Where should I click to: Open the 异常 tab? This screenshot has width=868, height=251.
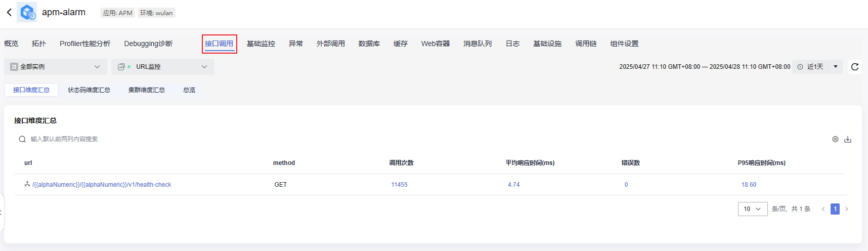[x=296, y=44]
